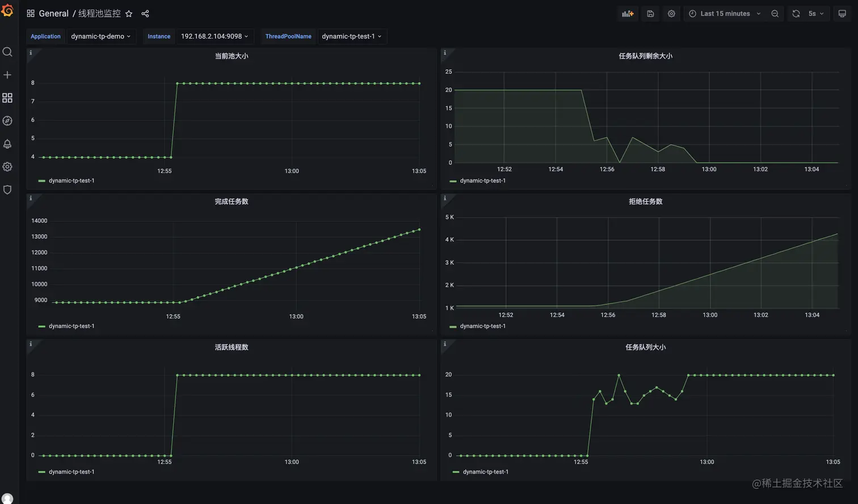Screen dimensions: 858x504
Task: Toggle dynamic-tp-test-1 legend in 任务队列大小 panel
Action: coord(486,472)
